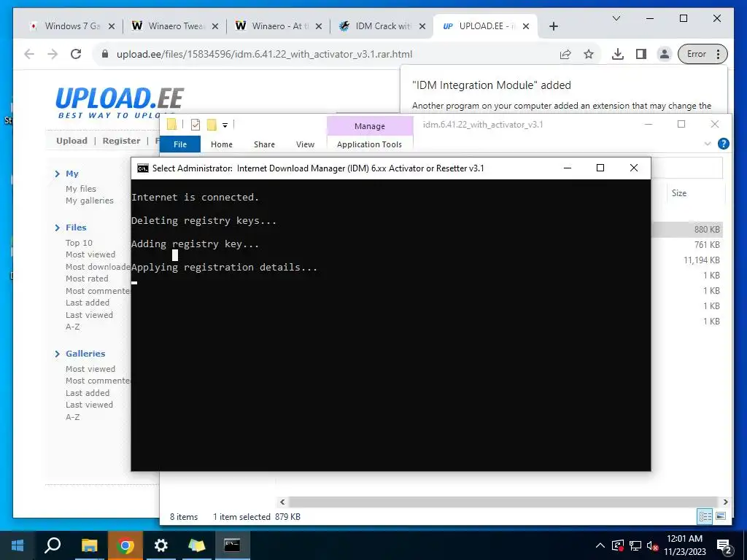Click Explorer horizontal scrollbar track

click(x=503, y=502)
